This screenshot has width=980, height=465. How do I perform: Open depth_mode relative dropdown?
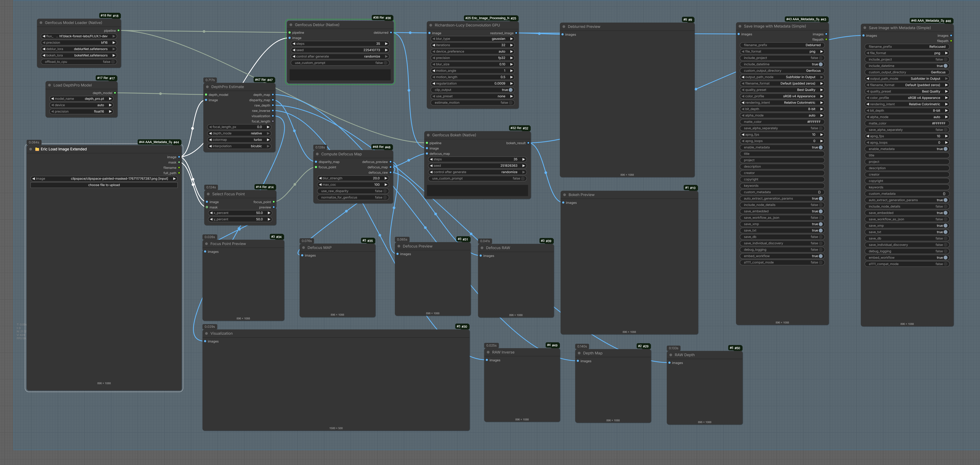pos(239,134)
